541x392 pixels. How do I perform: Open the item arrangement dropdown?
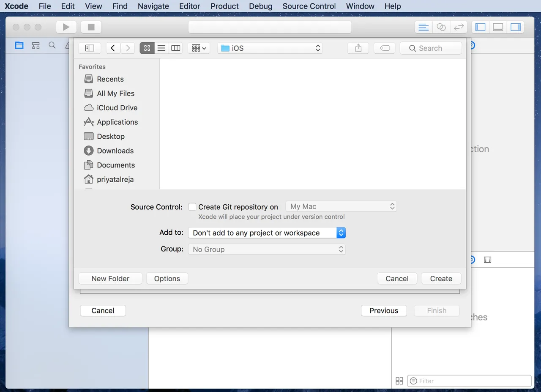(199, 48)
